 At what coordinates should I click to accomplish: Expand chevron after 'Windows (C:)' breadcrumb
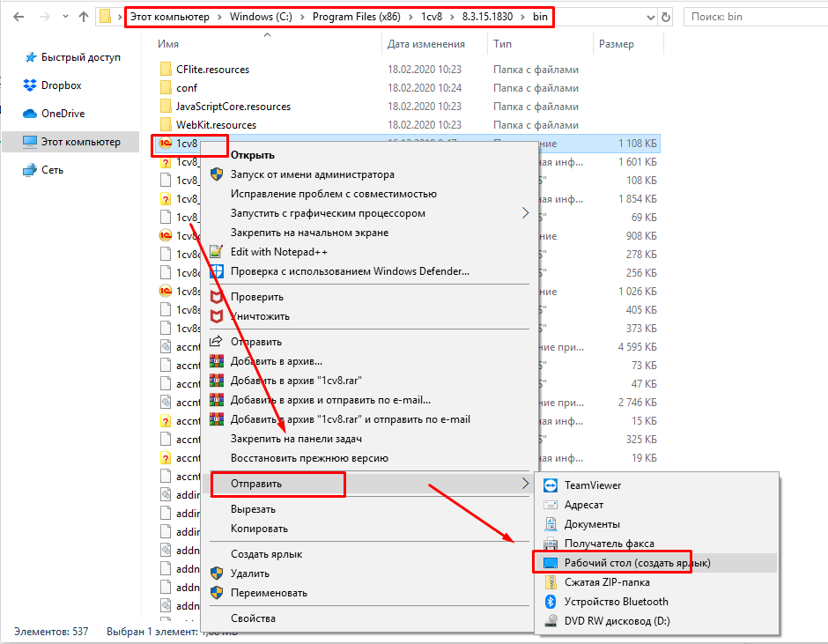tap(303, 17)
